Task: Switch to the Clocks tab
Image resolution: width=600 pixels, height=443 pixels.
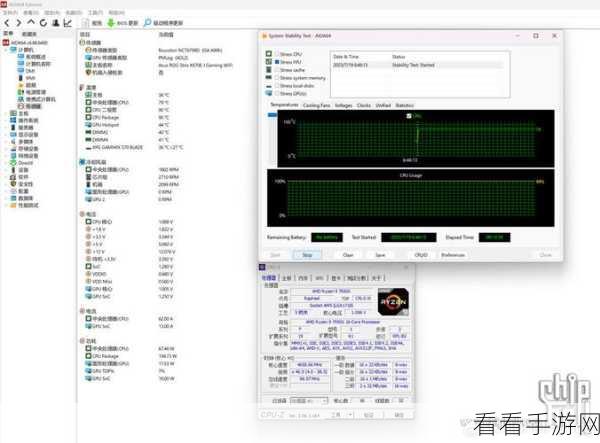Action: click(x=364, y=105)
